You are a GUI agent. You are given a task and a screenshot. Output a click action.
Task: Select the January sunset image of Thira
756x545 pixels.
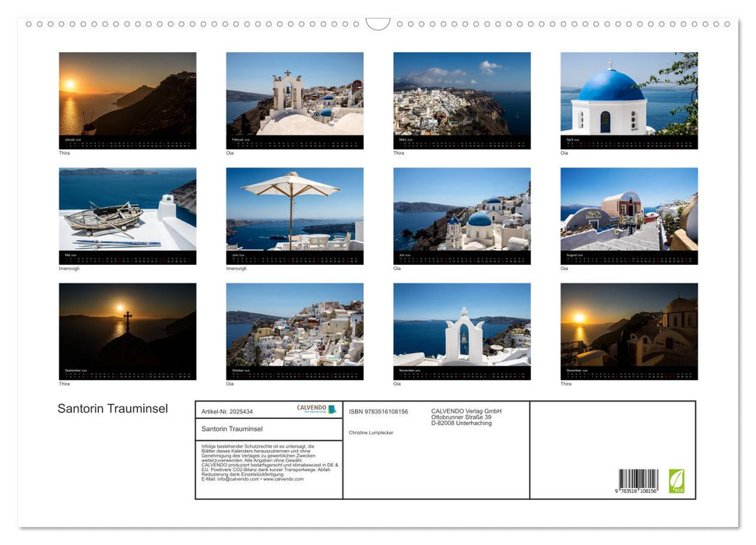click(126, 93)
